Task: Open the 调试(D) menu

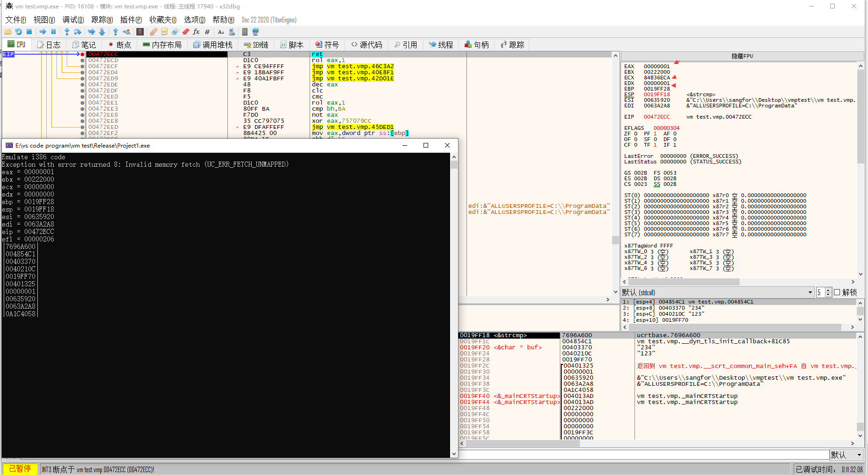Action: 73,20
